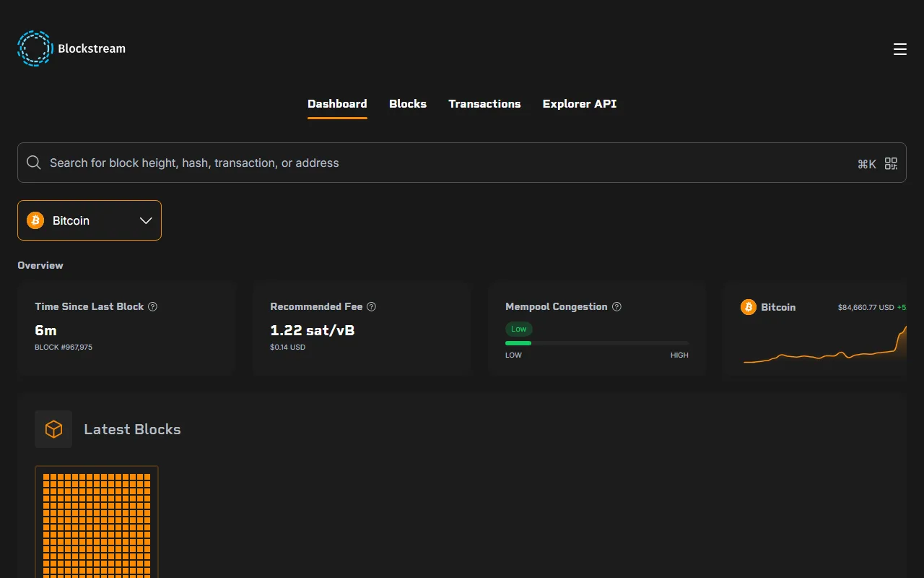Click the orange Bitcoin icon in network selector
This screenshot has width=924, height=578.
pyautogui.click(x=35, y=220)
